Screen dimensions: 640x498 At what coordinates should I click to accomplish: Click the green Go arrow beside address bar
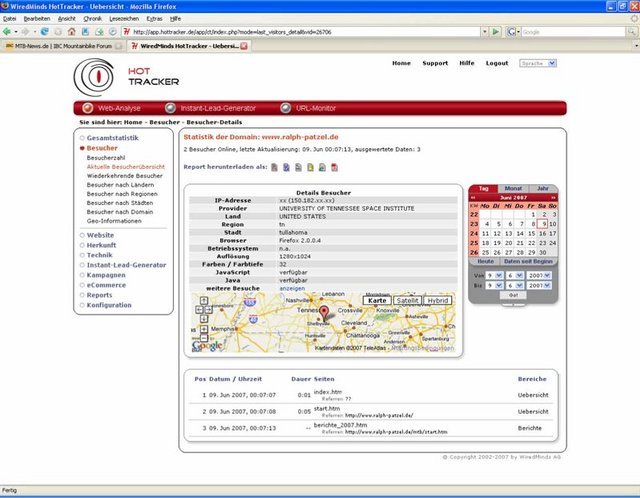point(496,31)
